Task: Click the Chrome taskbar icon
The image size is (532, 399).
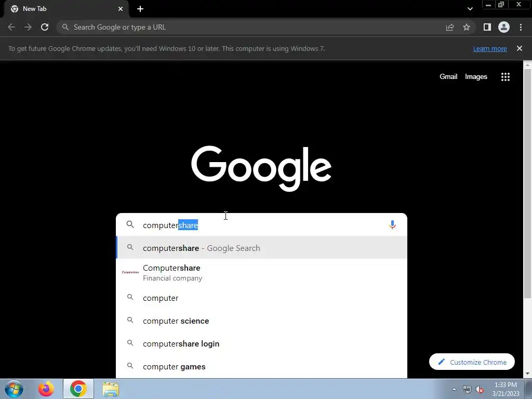Action: pyautogui.click(x=78, y=389)
